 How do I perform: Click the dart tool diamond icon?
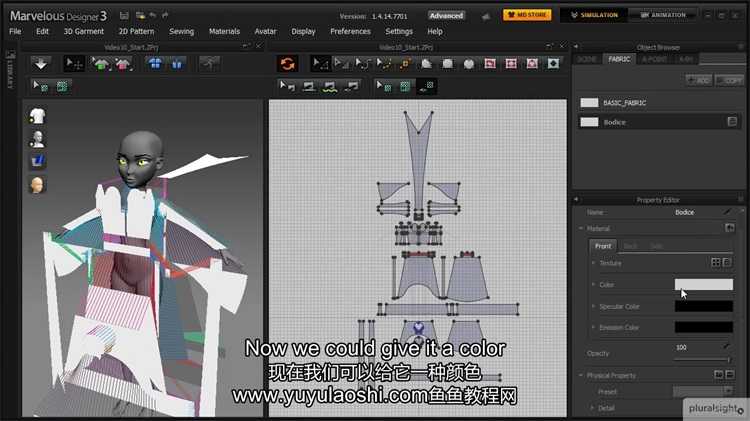click(553, 64)
